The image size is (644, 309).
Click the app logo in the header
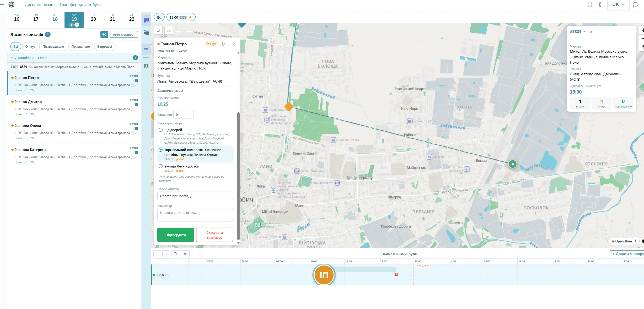pyautogui.click(x=11, y=4)
